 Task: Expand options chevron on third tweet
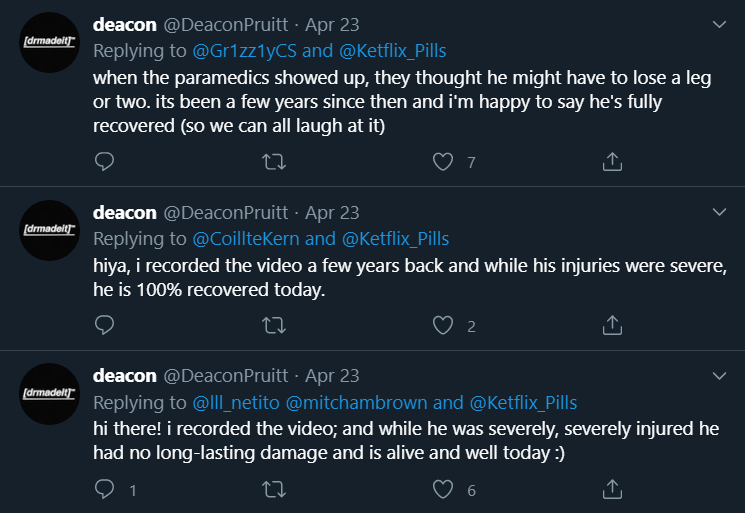(719, 376)
